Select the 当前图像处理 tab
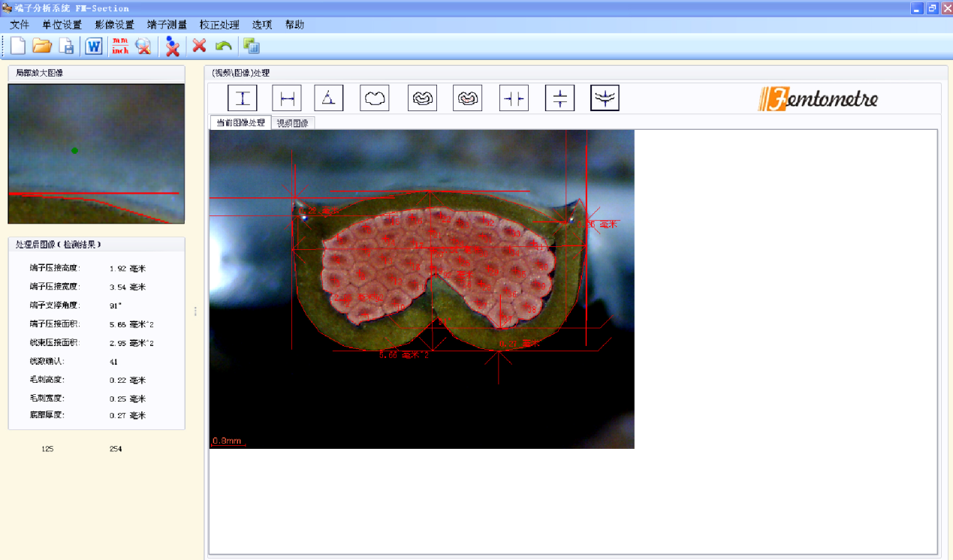Screen dimensions: 953x560 click(x=240, y=123)
